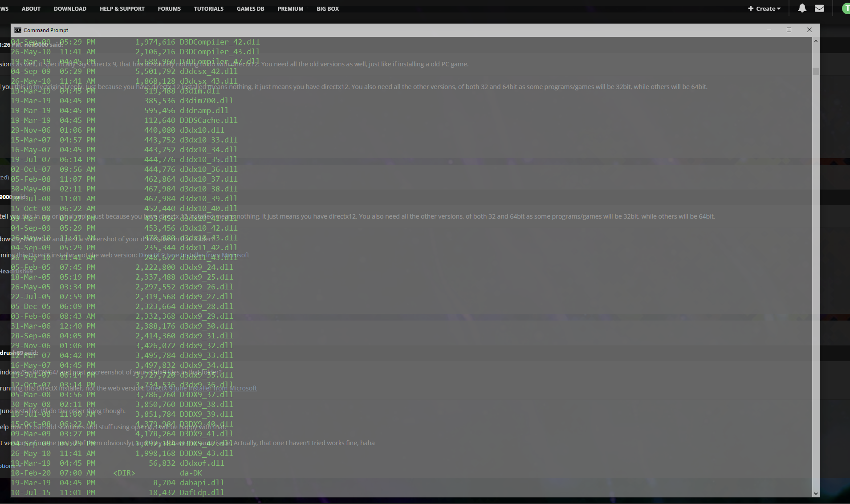The image size is (850, 504).
Task: Click the Command Prompt scrollbar up arrow
Action: coord(816,41)
